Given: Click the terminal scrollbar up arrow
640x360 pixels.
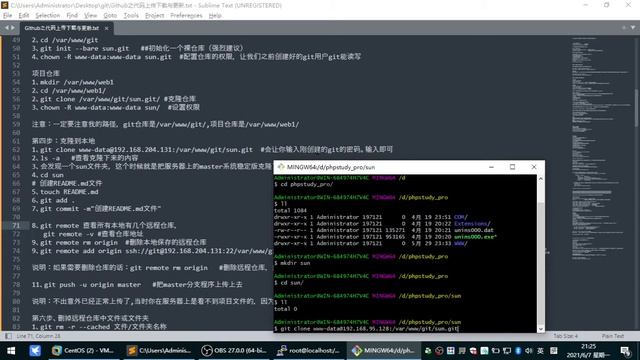Looking at the screenshot, I should pos(541,179).
